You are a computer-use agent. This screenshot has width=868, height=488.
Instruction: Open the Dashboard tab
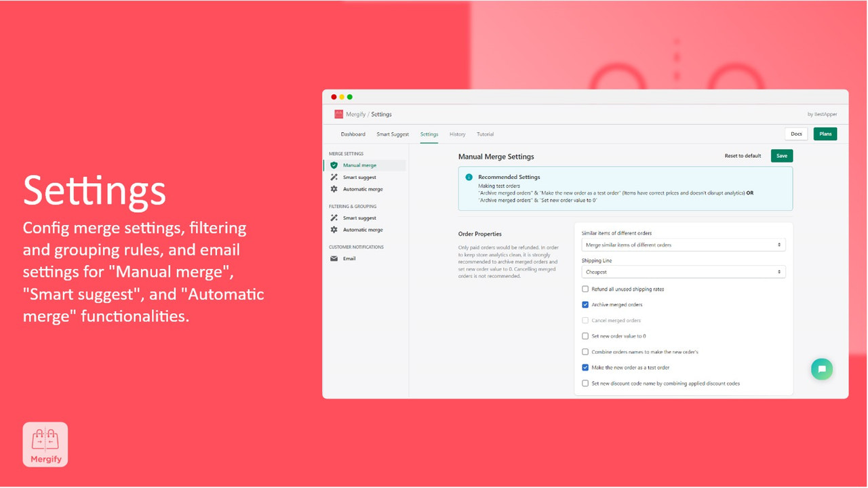click(353, 134)
